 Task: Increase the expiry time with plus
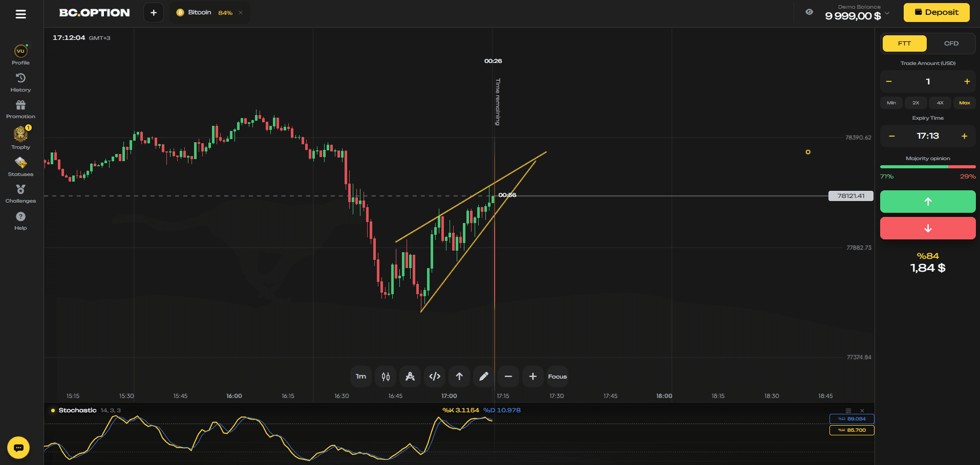[964, 136]
